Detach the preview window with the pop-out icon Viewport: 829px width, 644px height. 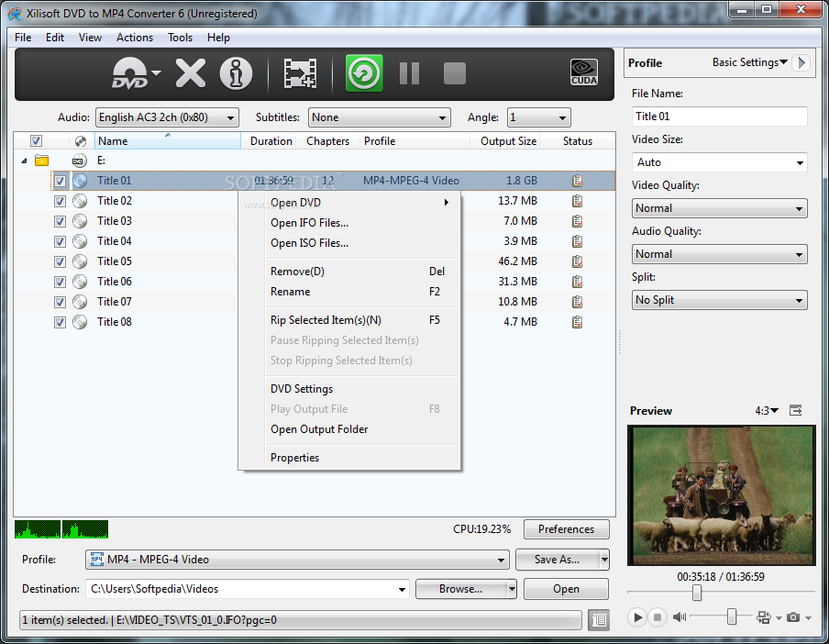(796, 410)
